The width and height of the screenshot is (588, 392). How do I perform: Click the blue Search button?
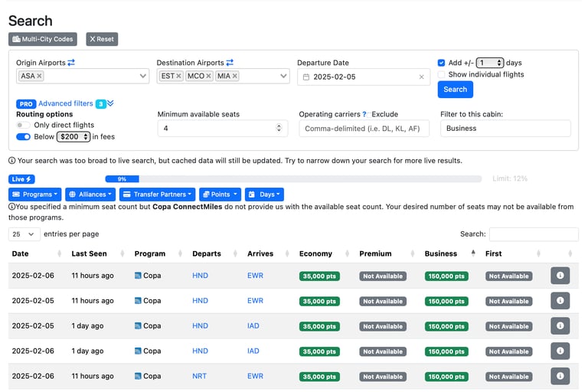pos(456,90)
